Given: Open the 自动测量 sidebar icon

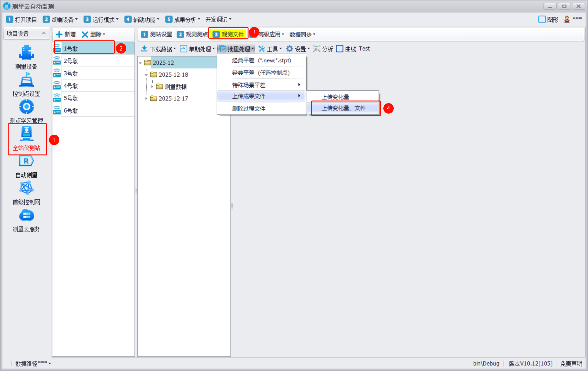Looking at the screenshot, I should coord(26,161).
